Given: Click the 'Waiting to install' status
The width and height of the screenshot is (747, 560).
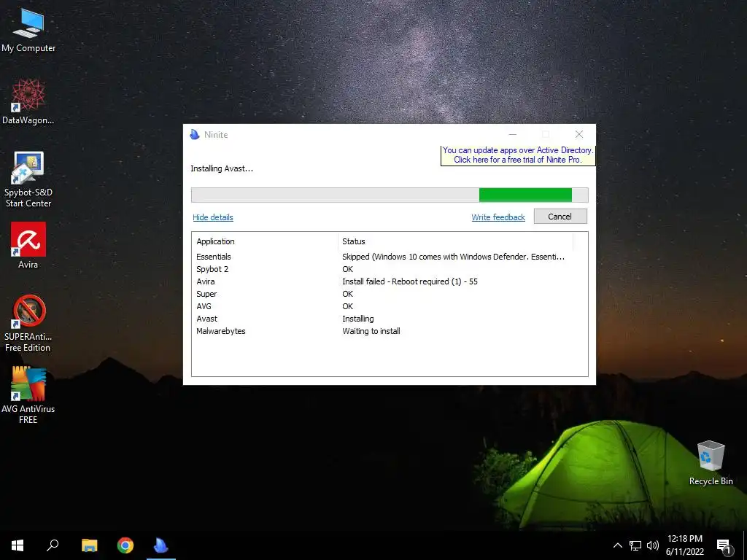Looking at the screenshot, I should [371, 331].
